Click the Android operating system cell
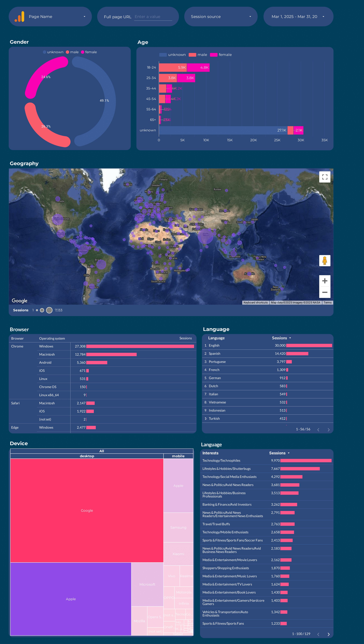This screenshot has height=644, width=364. [x=45, y=362]
